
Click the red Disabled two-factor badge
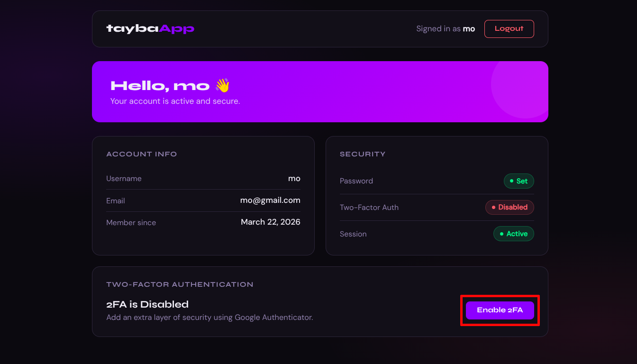[x=510, y=208]
